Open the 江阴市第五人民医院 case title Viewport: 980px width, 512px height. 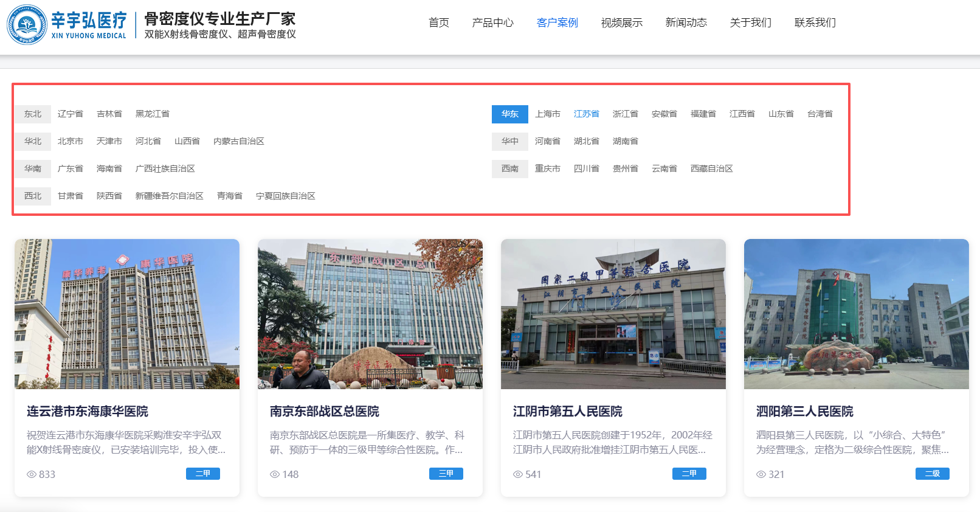pos(567,412)
